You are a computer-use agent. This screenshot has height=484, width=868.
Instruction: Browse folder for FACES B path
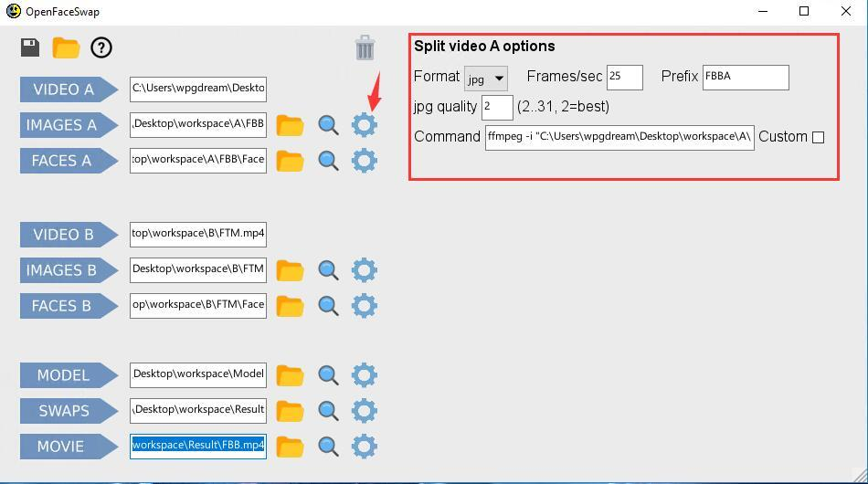290,306
